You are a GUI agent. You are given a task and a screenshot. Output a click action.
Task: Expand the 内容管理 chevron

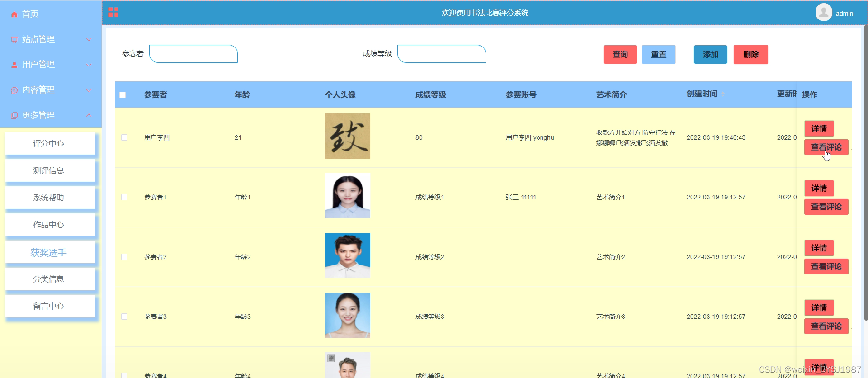point(89,90)
